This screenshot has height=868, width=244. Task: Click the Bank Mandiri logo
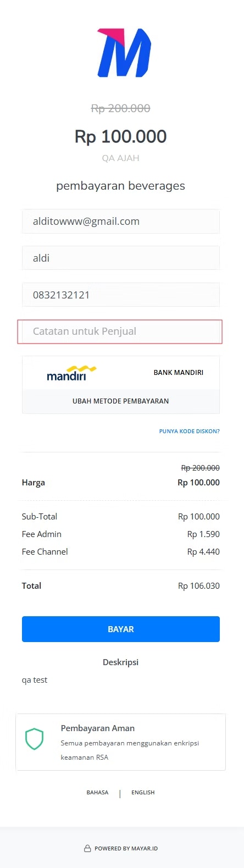click(71, 373)
